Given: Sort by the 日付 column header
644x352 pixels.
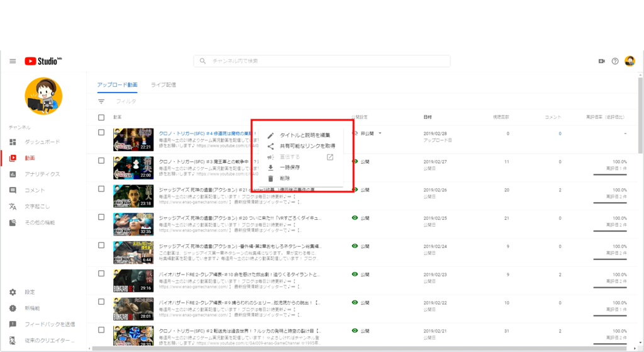Looking at the screenshot, I should pyautogui.click(x=428, y=117).
